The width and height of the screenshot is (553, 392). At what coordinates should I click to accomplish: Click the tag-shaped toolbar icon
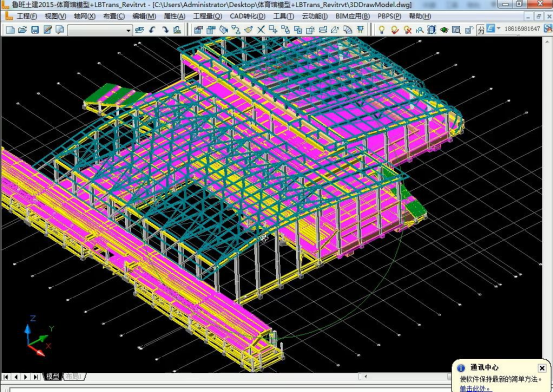223,30
